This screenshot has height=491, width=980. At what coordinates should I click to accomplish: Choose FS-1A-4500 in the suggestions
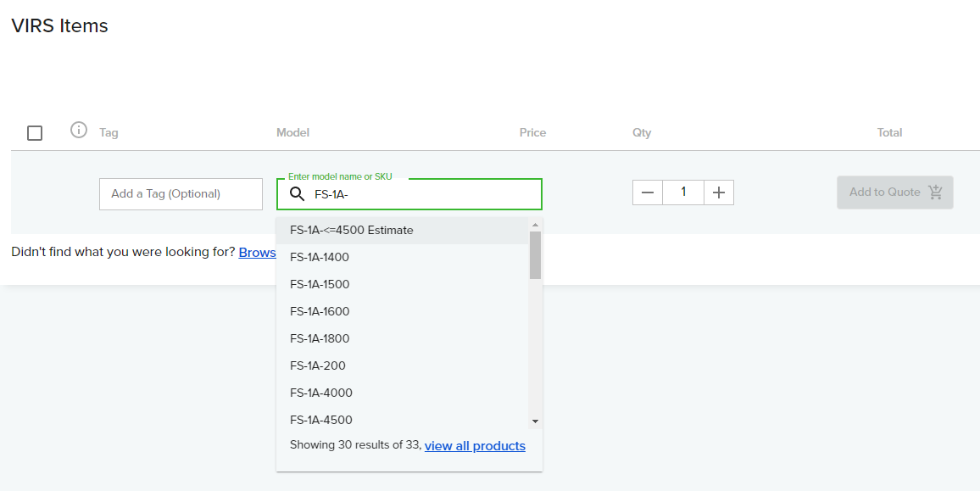click(321, 420)
